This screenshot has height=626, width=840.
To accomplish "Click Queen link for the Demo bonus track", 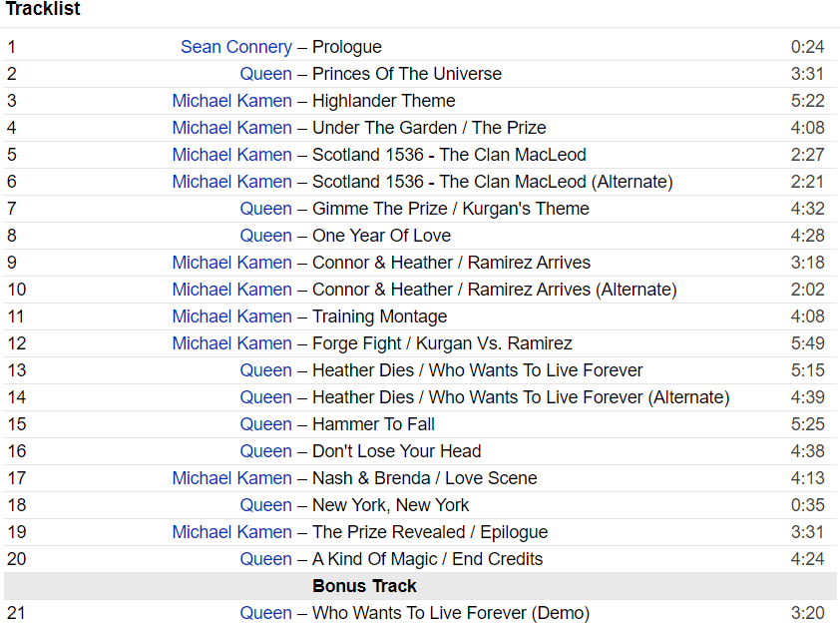I will 265,613.
